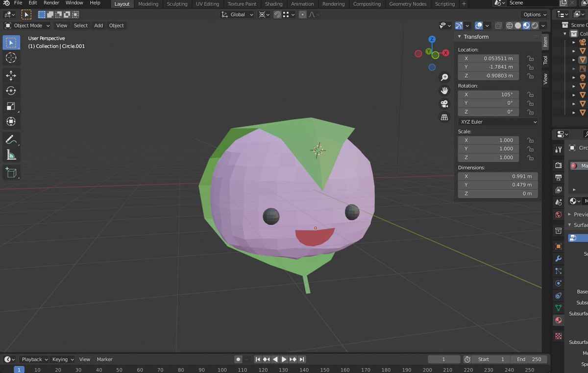Open the XYZ Euler rotation mode dropdown
The image size is (588, 373).
point(498,122)
